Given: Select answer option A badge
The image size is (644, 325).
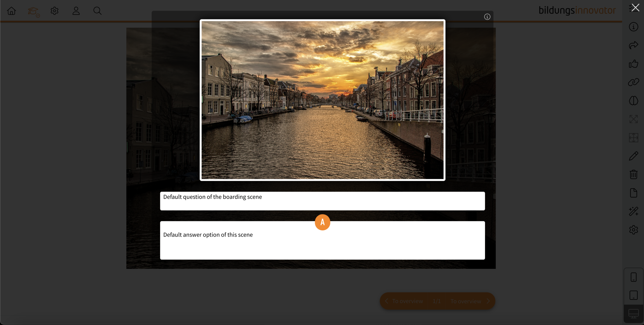Looking at the screenshot, I should 322,222.
